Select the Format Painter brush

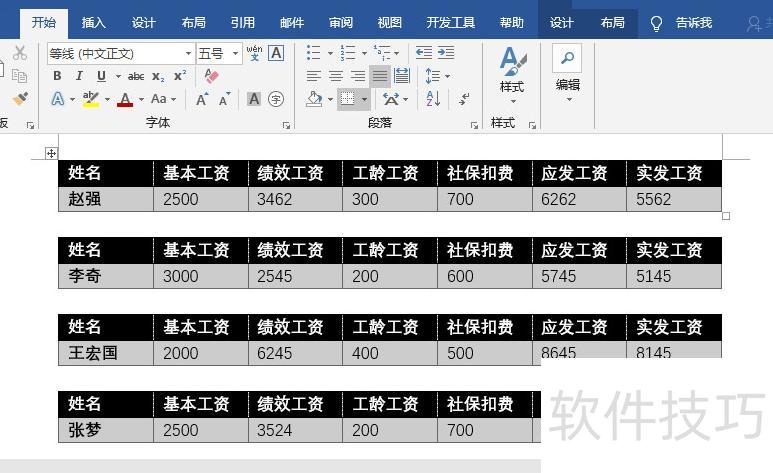pos(20,99)
